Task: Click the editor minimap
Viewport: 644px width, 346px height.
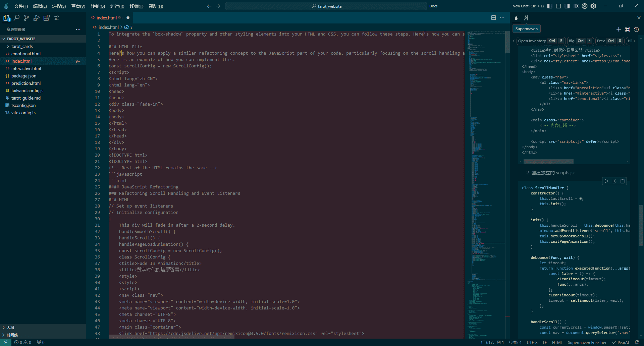Action: (x=486, y=184)
